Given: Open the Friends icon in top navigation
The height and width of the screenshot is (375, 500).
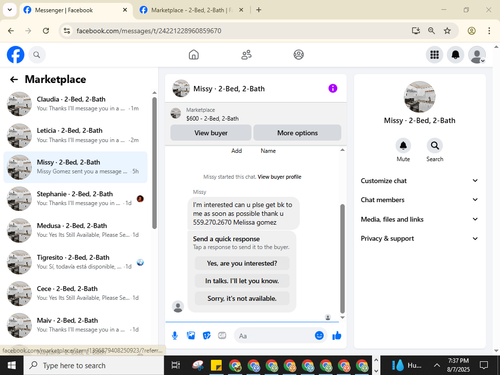Looking at the screenshot, I should 246,55.
